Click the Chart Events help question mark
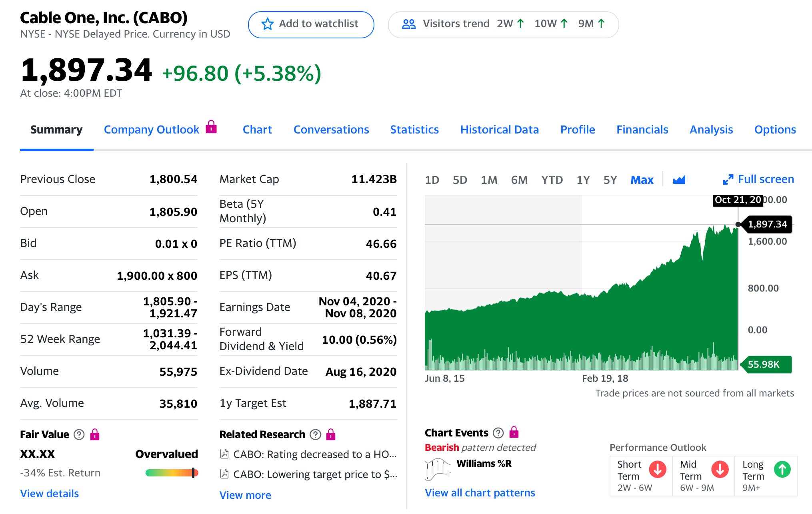The height and width of the screenshot is (514, 812). tap(498, 433)
